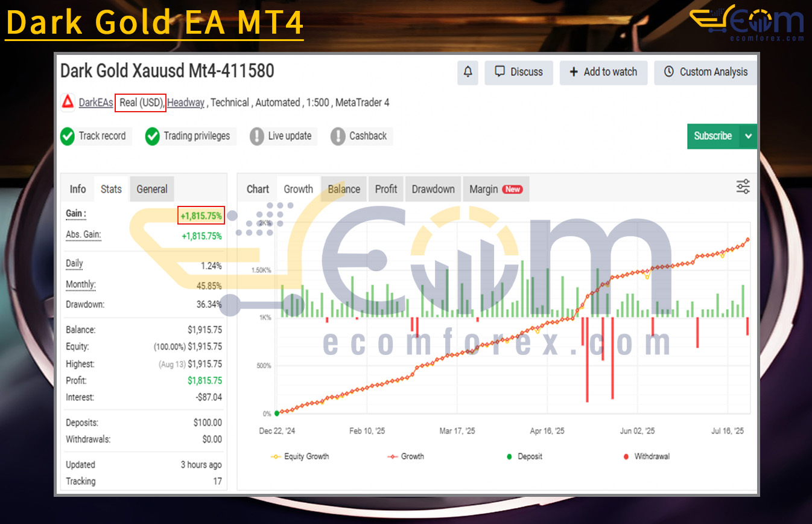Expand the Subscribe dropdown arrow
Screen dimensions: 812x524
(748, 136)
